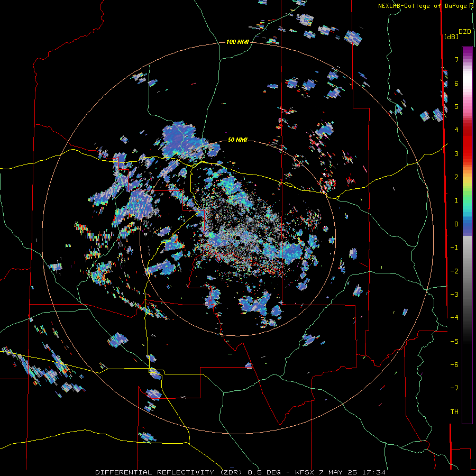The image size is (476, 476).
Task: Select the 6 value on the legend
Action: tap(456, 83)
